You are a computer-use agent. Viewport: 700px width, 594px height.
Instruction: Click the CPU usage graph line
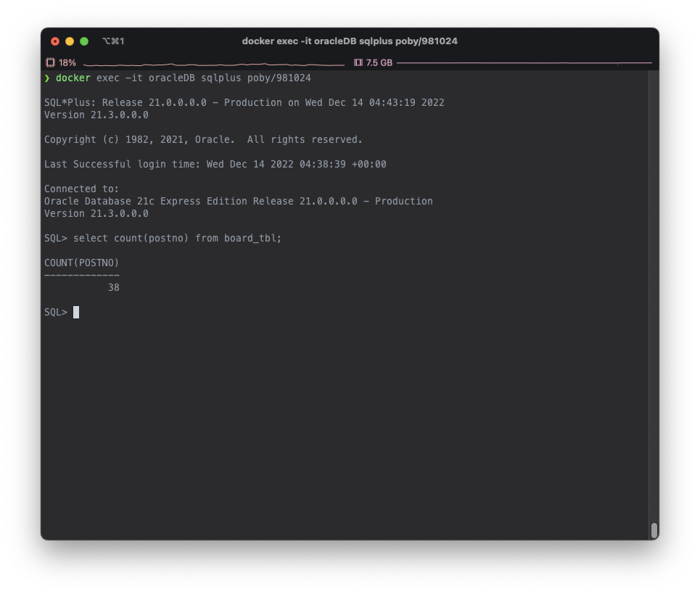[214, 65]
